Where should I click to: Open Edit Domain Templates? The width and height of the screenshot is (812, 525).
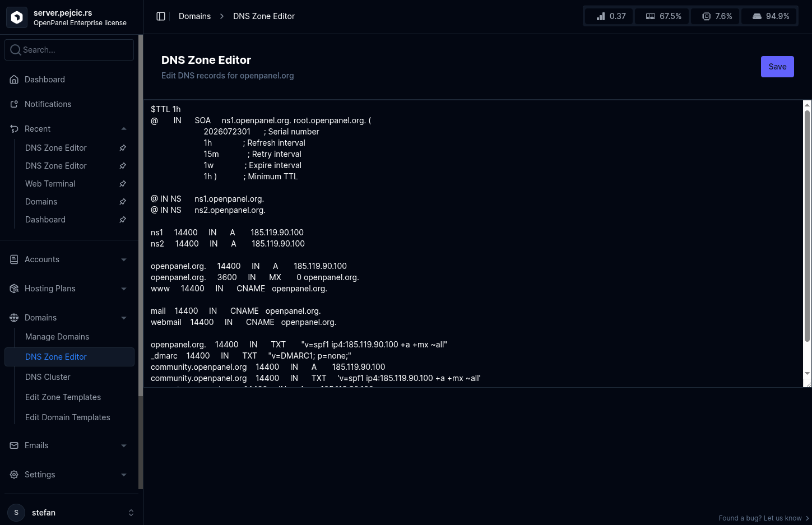tap(67, 417)
